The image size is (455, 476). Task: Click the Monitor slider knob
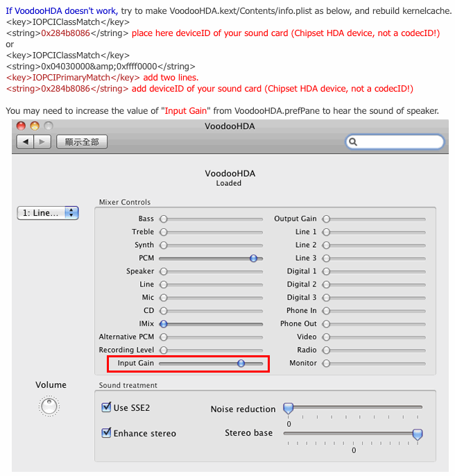[326, 363]
